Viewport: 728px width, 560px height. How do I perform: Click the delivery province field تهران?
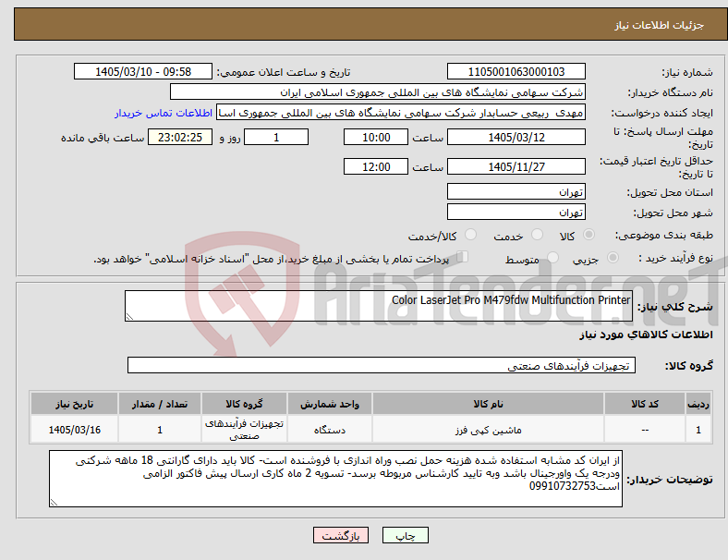tap(516, 192)
